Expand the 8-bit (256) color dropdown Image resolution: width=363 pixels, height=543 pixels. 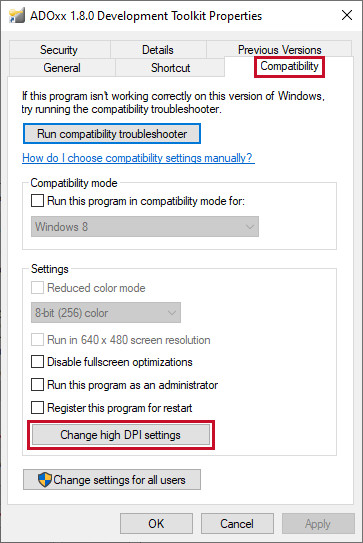[x=106, y=313]
